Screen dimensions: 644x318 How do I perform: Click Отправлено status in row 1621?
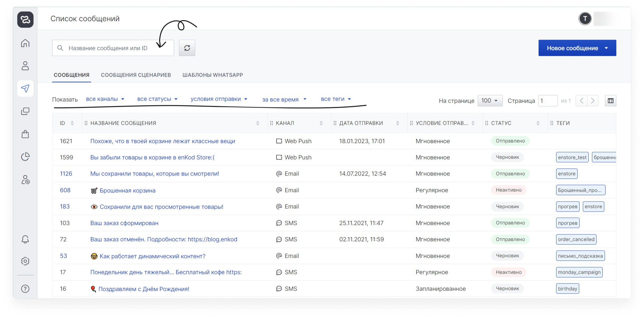[510, 141]
